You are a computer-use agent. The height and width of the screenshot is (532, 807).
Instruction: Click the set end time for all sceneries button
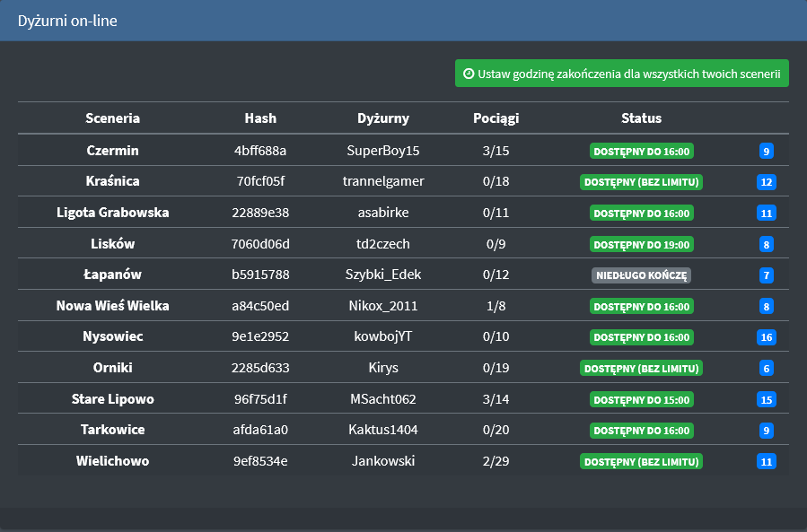point(621,74)
